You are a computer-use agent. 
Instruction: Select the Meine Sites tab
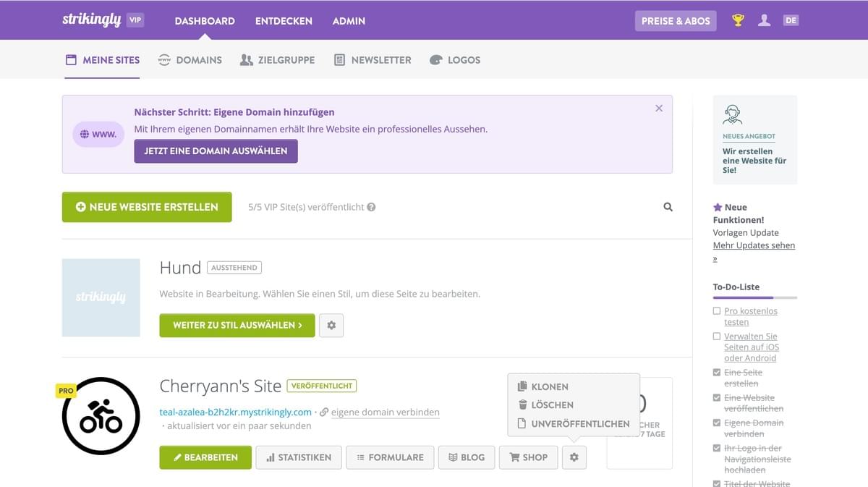[103, 60]
